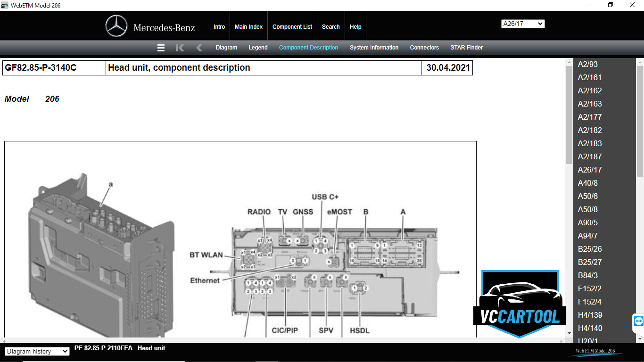Navigate back with the previous arrow icon
The width and height of the screenshot is (644, 362).
tap(199, 48)
